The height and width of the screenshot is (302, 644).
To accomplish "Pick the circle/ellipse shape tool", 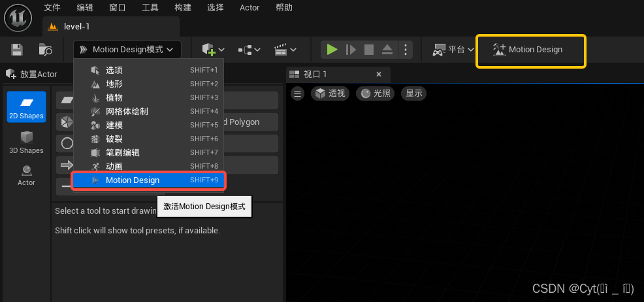I will (x=66, y=143).
